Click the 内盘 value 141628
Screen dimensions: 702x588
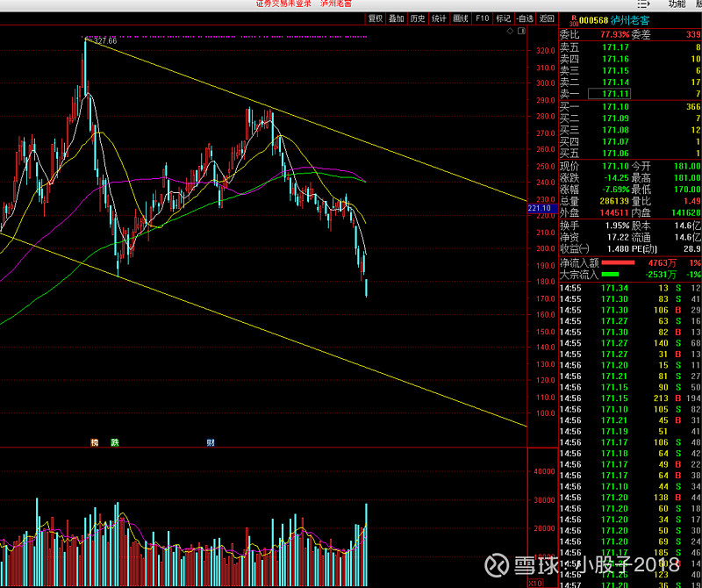686,212
